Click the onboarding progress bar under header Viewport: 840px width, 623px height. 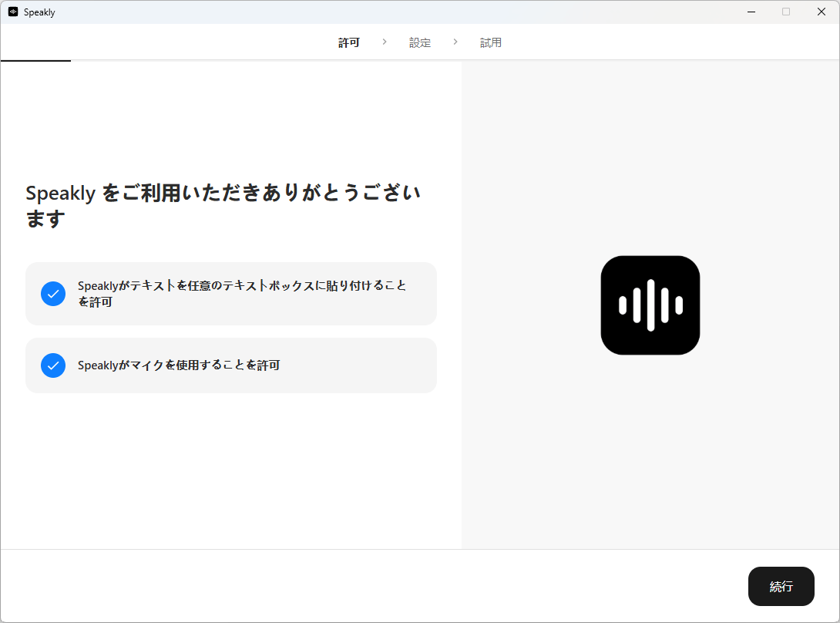pyautogui.click(x=35, y=60)
